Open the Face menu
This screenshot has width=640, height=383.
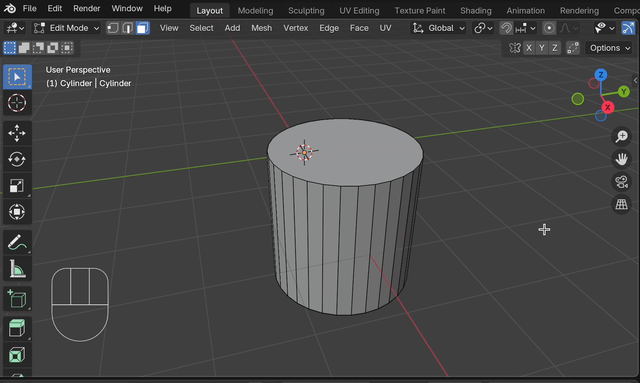point(359,28)
